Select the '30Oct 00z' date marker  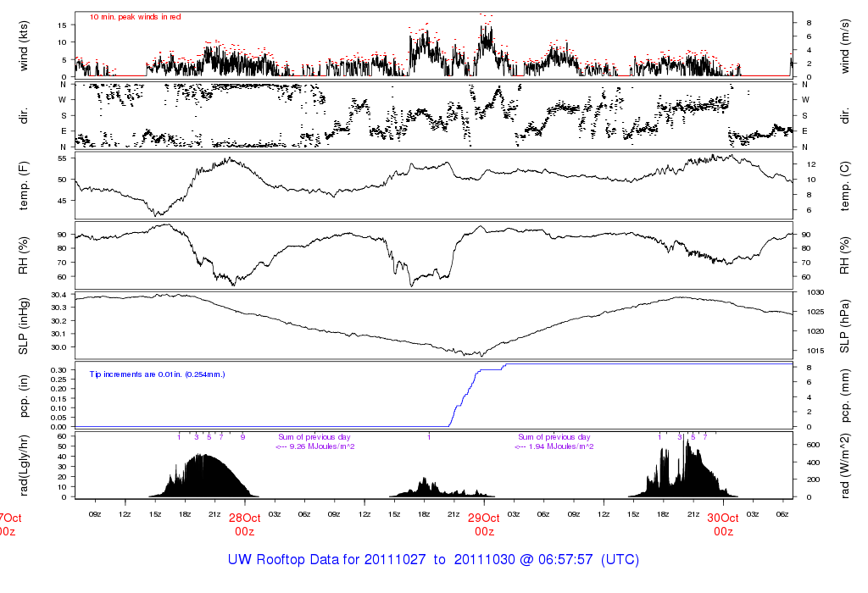tap(723, 524)
